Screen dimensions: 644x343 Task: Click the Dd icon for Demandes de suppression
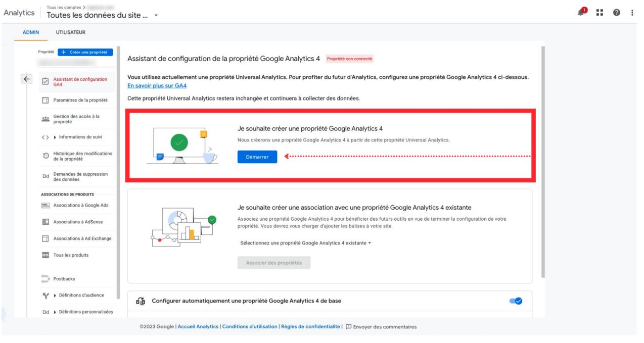(45, 177)
